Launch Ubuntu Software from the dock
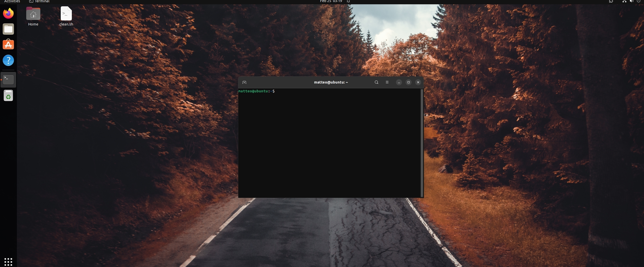Image resolution: width=644 pixels, height=267 pixels. pyautogui.click(x=8, y=44)
